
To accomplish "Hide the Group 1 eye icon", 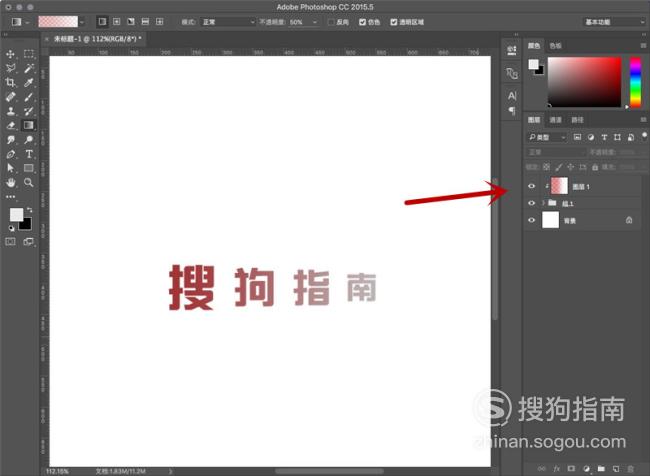I will (x=531, y=203).
